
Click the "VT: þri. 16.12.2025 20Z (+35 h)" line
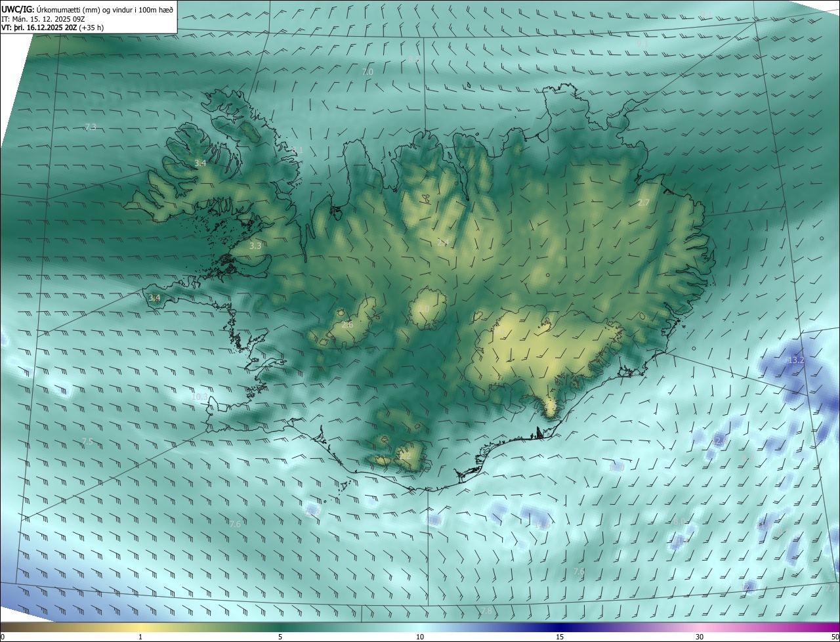52,28
